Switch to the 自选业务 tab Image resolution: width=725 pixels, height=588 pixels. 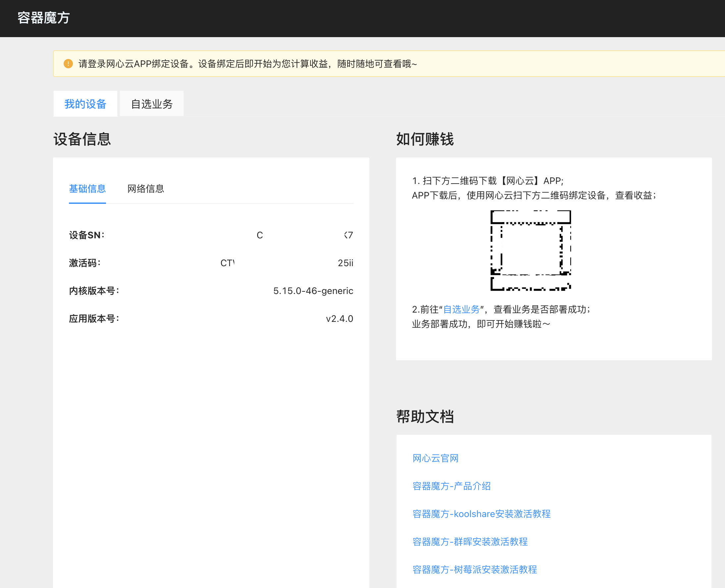click(x=151, y=104)
